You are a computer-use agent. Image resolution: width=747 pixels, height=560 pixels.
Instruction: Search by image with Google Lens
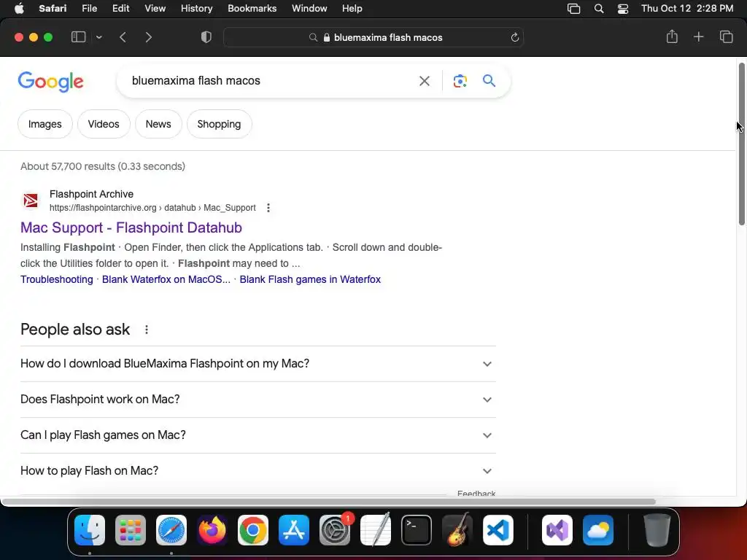[460, 81]
